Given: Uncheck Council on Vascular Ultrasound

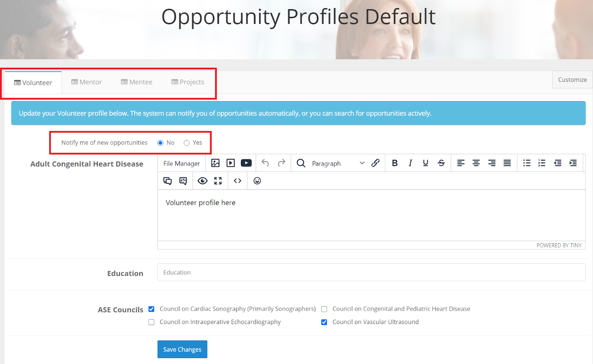Looking at the screenshot, I should point(324,322).
